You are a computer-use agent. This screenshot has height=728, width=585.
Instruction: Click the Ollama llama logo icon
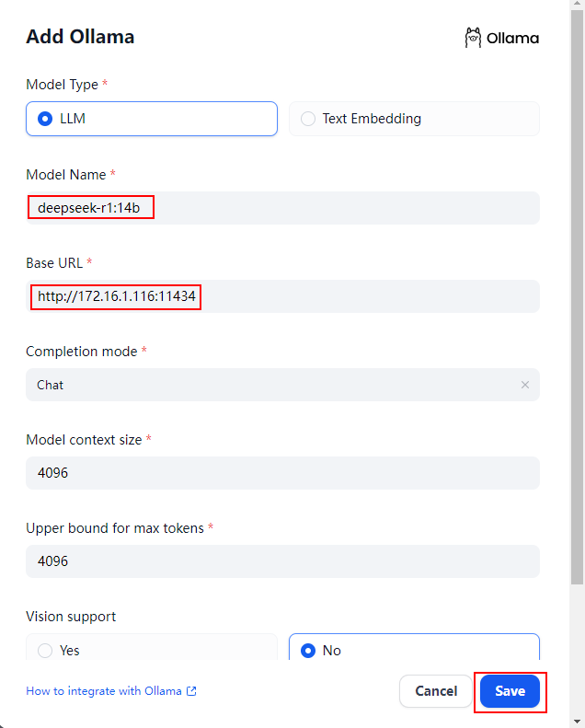(x=473, y=38)
